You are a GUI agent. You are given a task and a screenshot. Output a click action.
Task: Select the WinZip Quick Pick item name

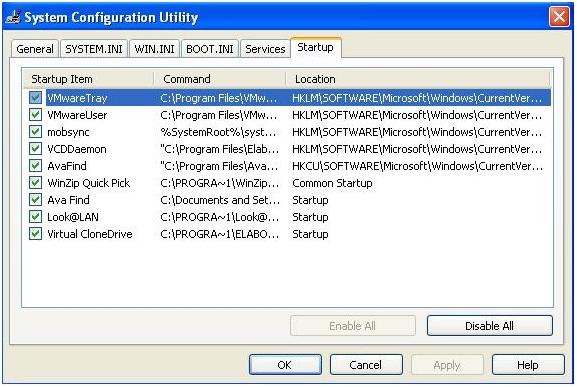pos(89,183)
